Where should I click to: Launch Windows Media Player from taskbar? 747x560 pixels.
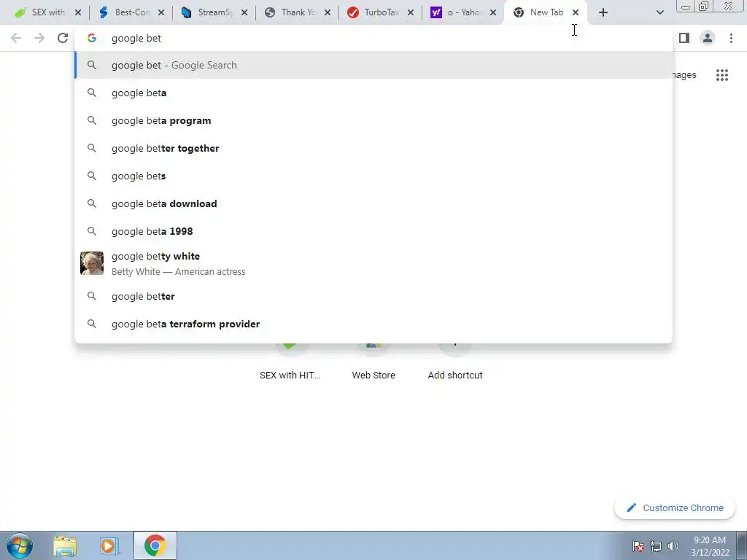(109, 545)
